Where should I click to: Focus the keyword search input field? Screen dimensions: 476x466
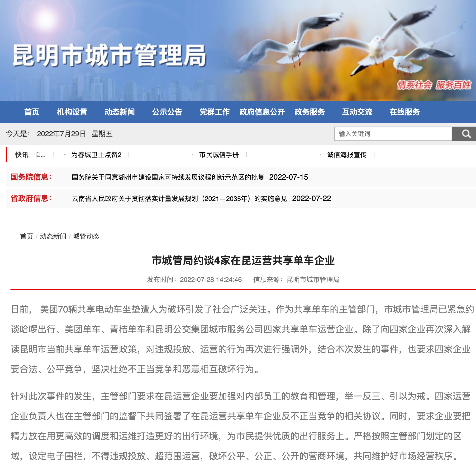click(393, 134)
